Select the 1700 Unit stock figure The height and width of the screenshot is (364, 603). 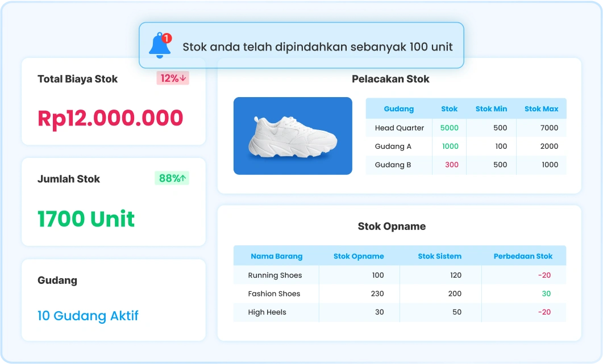click(86, 219)
